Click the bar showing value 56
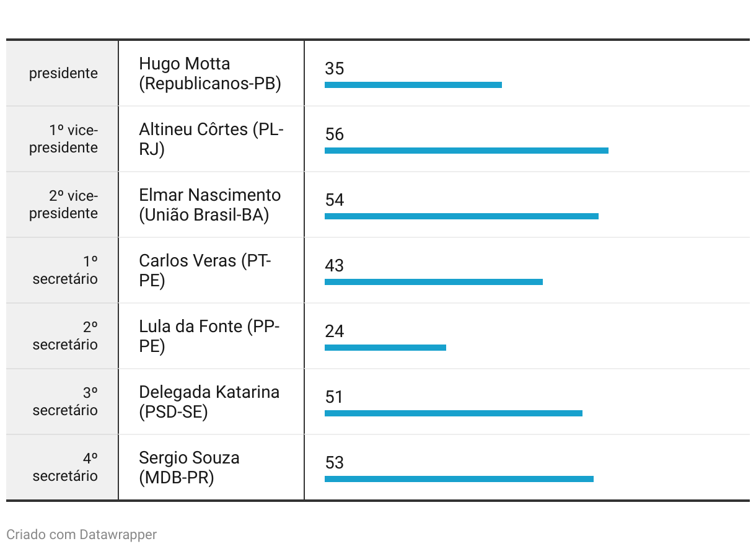The image size is (756, 549). pos(467,151)
